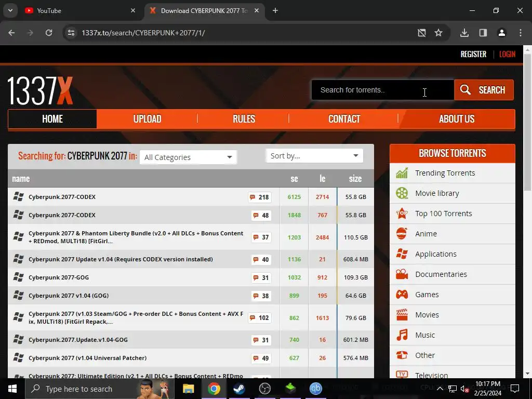
Task: Open the ABOUT US menu item
Action: (457, 119)
